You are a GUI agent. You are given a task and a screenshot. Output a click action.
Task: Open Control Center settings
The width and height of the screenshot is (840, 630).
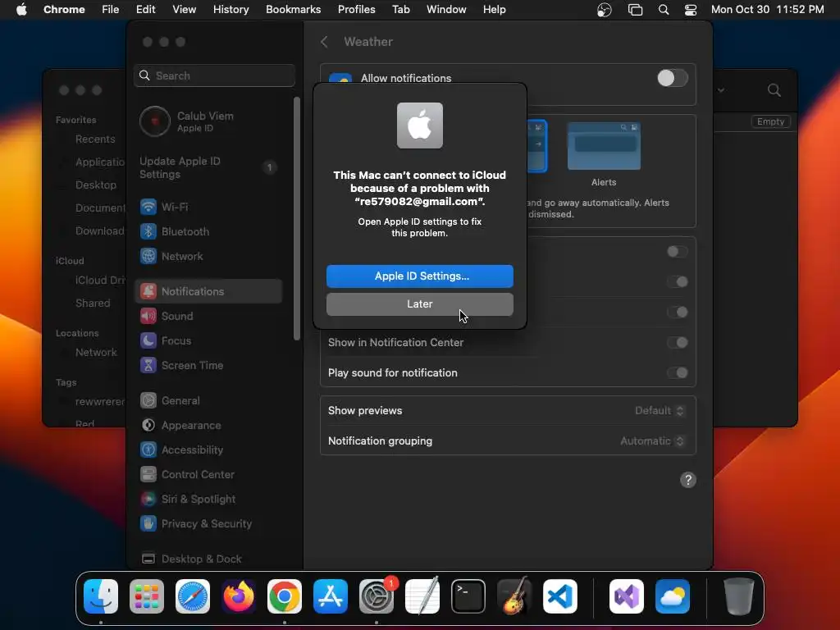tap(208, 475)
